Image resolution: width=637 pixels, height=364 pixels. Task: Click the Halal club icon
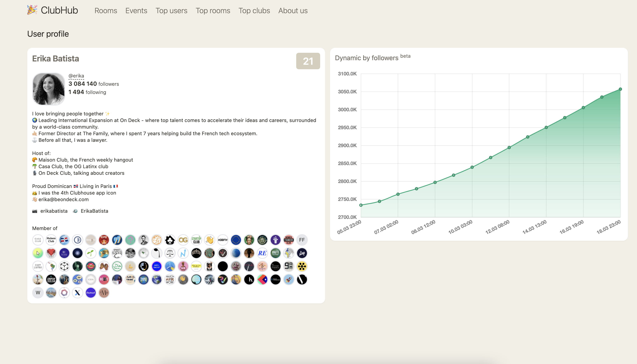117,266
